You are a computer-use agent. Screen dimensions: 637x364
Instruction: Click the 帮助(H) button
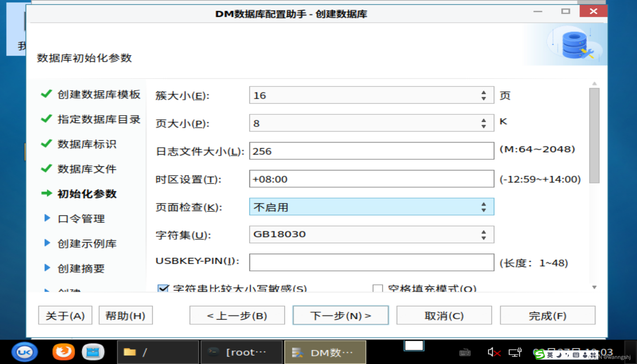(x=125, y=315)
